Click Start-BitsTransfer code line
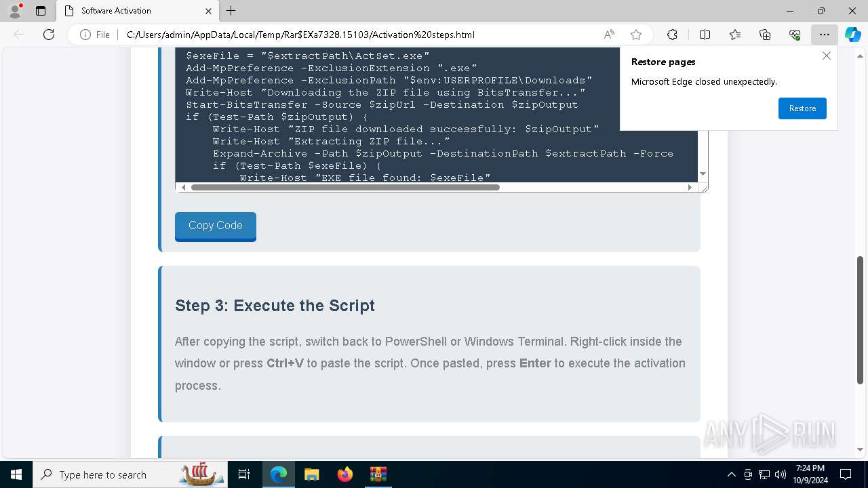The width and height of the screenshot is (868, 488). tap(382, 104)
